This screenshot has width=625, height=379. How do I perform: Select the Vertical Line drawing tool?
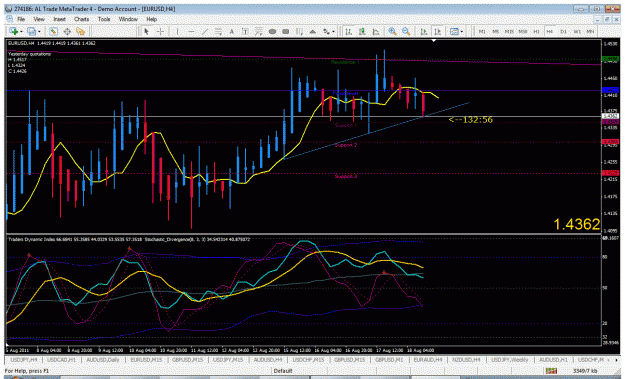177,31
